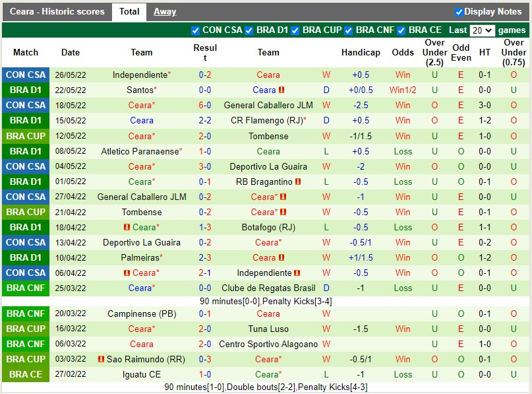Click the Over Under (2.5) column header
The height and width of the screenshot is (394, 532).
434,52
